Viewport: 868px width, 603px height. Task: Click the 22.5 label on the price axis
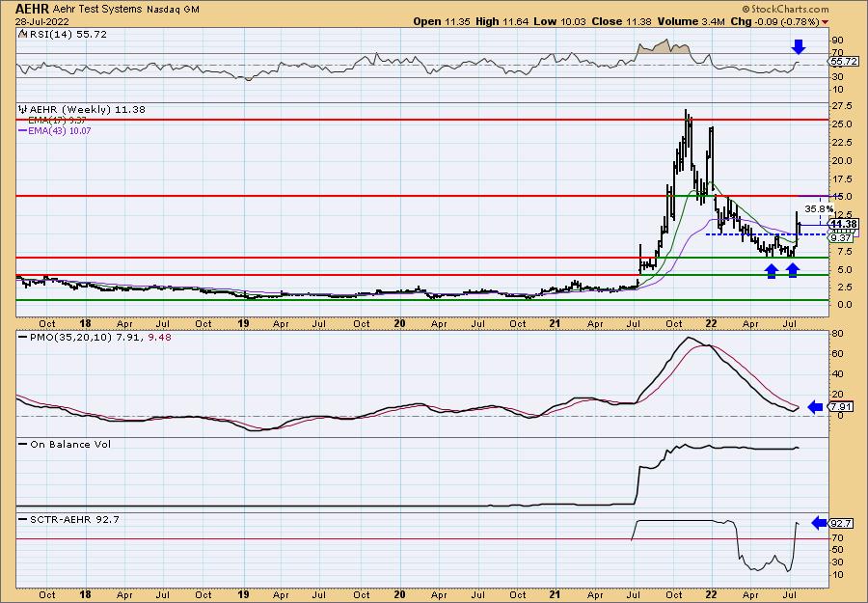pos(841,142)
